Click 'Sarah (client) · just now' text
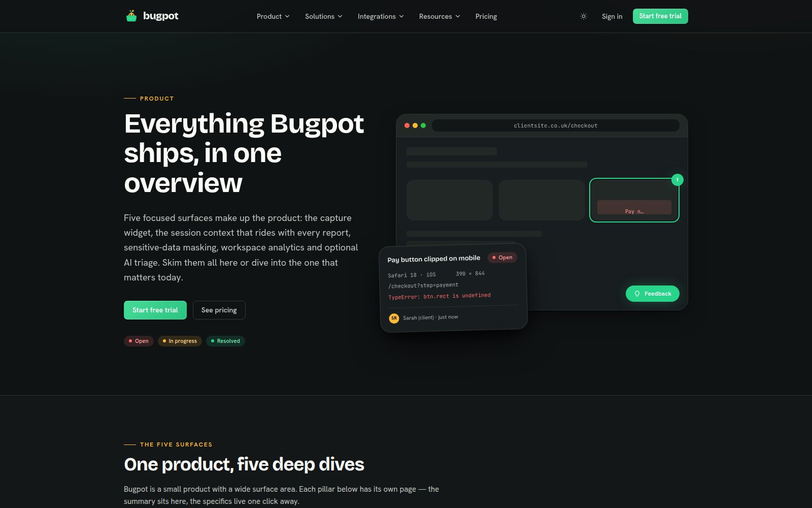This screenshot has width=812, height=508. 430,317
